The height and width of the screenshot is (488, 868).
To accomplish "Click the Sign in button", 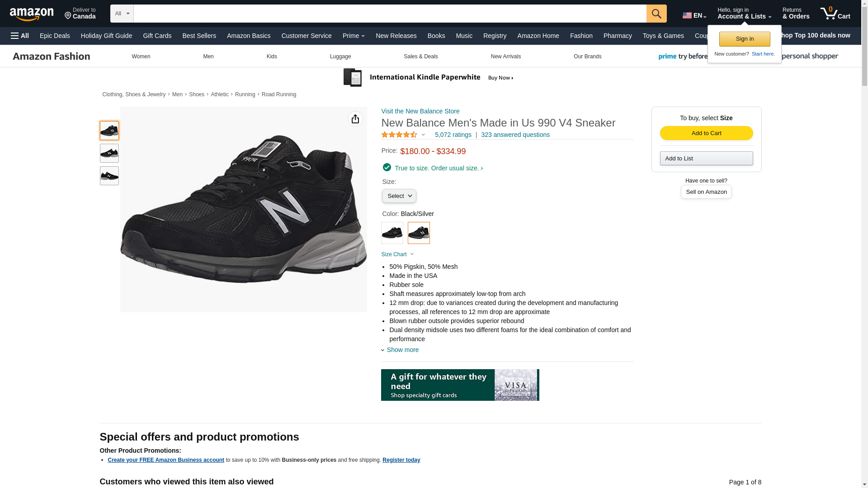I will [x=745, y=39].
